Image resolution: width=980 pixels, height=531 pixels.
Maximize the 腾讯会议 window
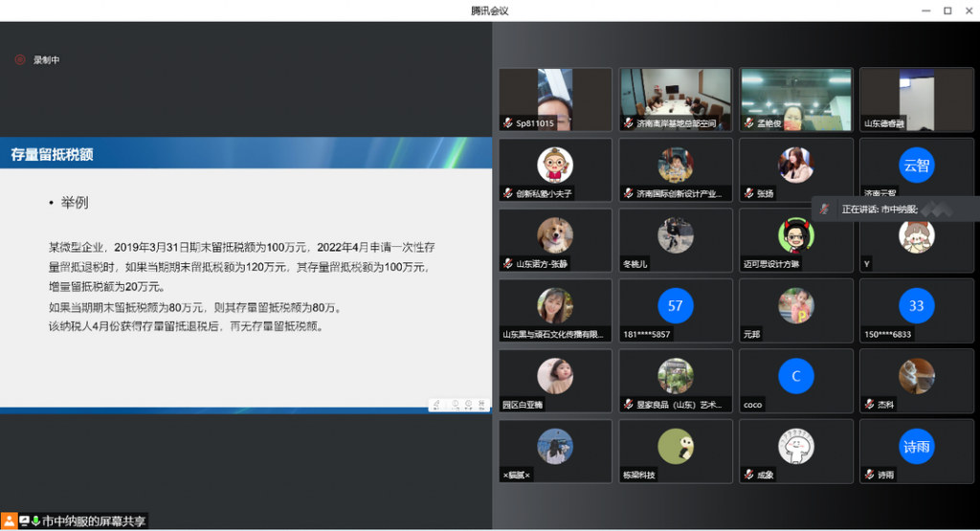click(x=947, y=11)
